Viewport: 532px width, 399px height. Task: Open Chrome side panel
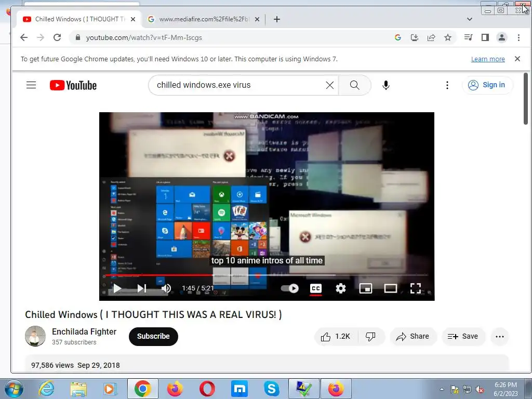(485, 37)
